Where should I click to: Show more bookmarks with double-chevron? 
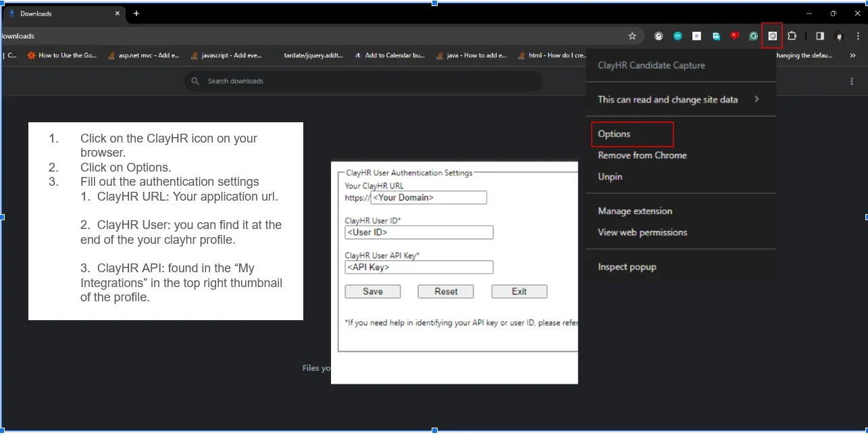[852, 55]
